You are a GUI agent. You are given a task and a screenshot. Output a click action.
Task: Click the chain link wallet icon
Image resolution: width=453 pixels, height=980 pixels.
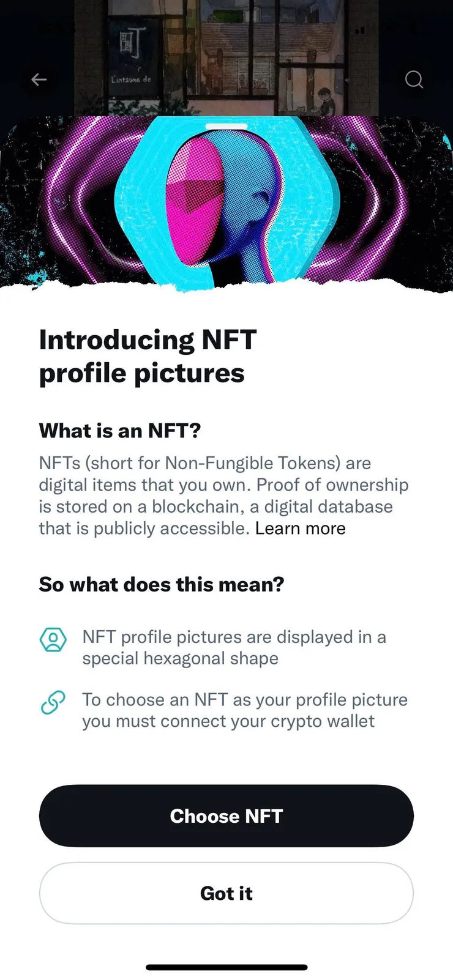pyautogui.click(x=53, y=702)
